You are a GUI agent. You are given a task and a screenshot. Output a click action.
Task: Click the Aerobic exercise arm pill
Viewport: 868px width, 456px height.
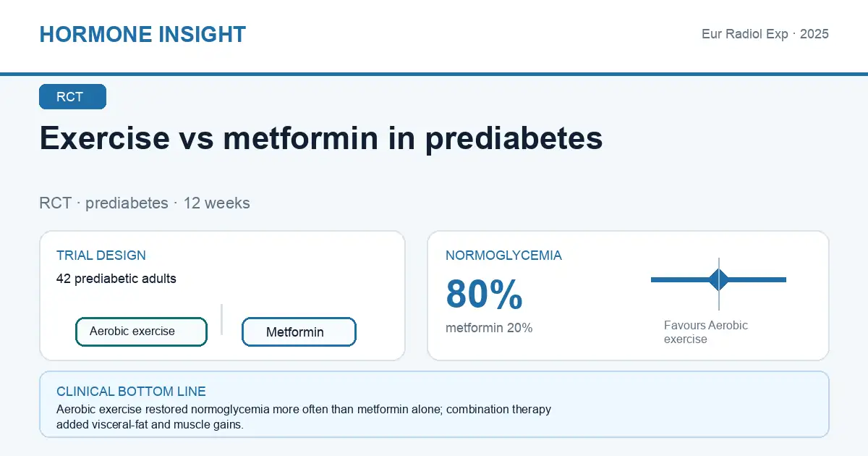pos(141,332)
